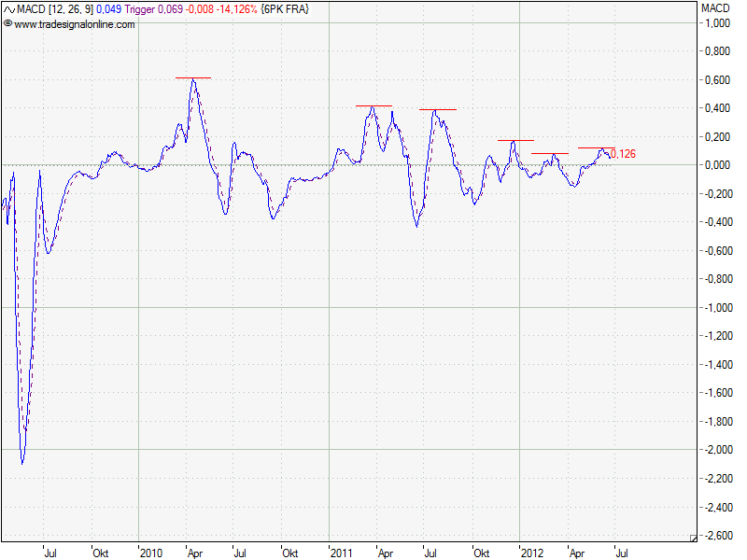The height and width of the screenshot is (560, 747).
Task: Click the 1,000 y-axis label
Action: (x=717, y=22)
